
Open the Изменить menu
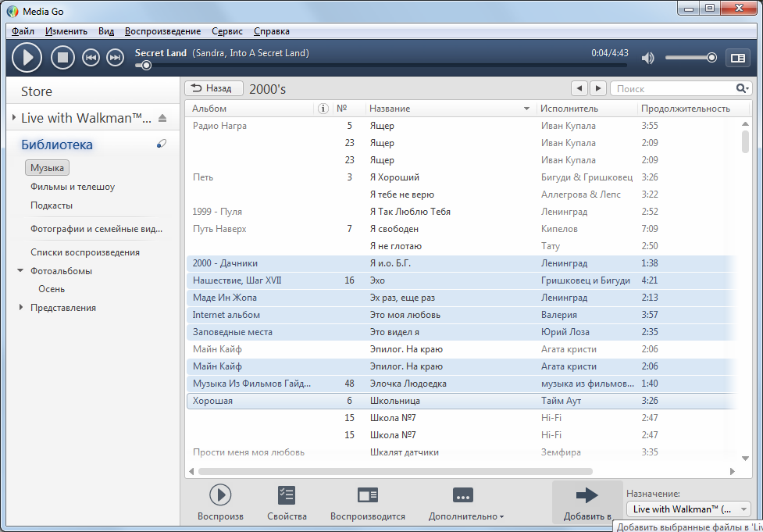point(66,31)
